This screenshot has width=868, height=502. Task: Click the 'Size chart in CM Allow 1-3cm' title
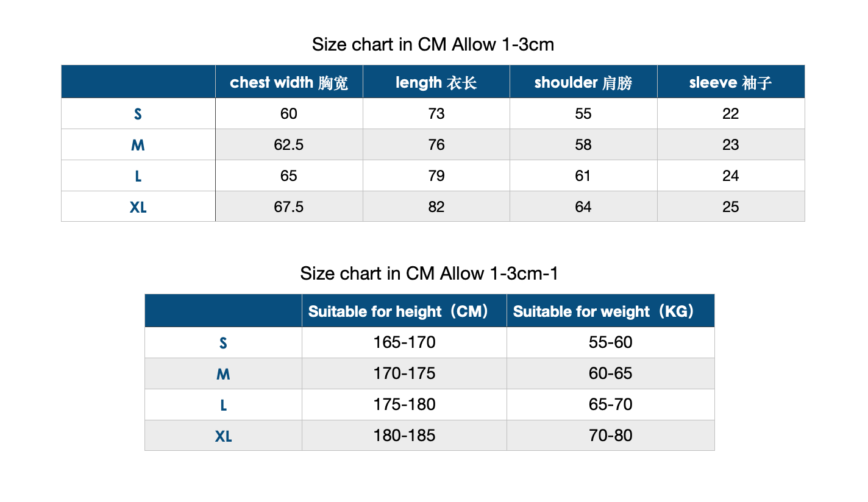click(x=433, y=44)
